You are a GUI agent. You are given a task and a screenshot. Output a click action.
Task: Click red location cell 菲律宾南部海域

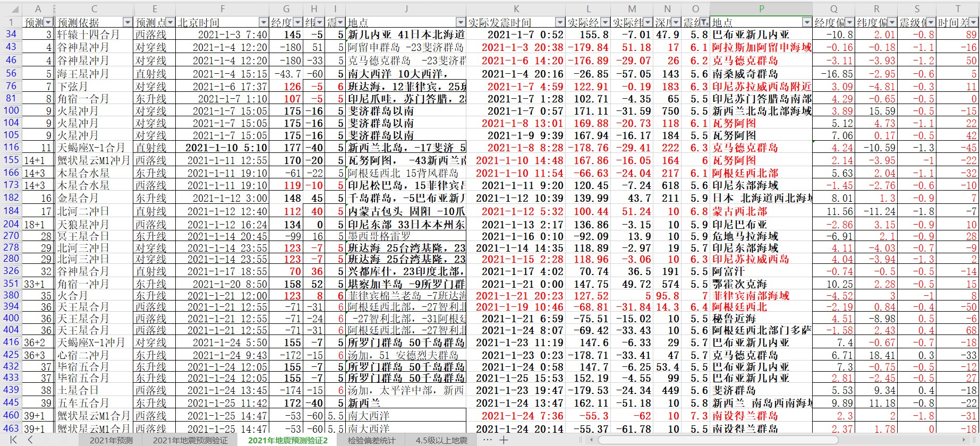coord(761,296)
